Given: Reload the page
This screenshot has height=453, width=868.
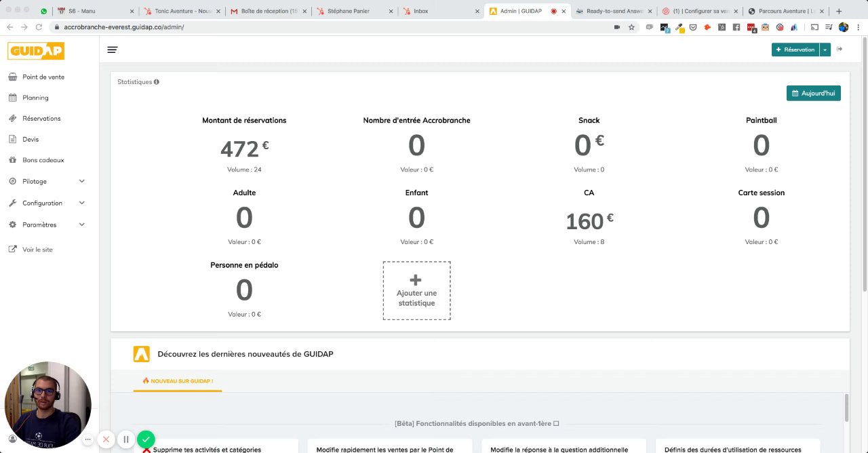Looking at the screenshot, I should coord(39,27).
